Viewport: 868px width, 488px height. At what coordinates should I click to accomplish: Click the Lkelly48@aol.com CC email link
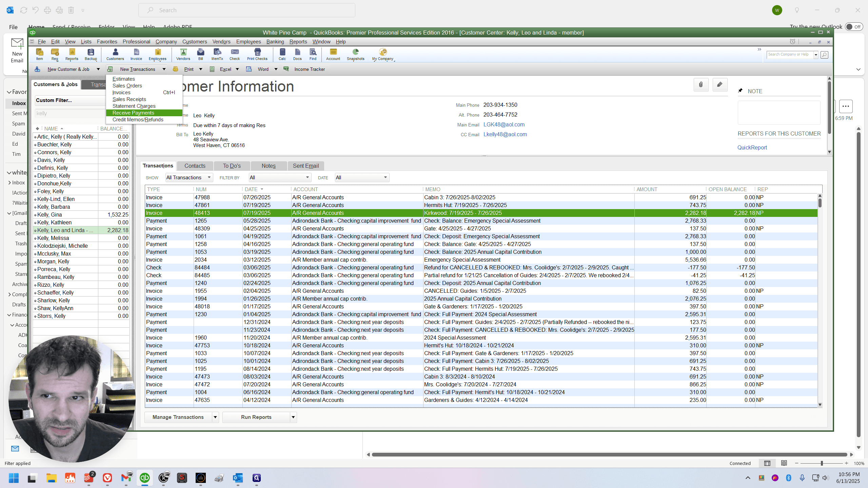coord(505,134)
